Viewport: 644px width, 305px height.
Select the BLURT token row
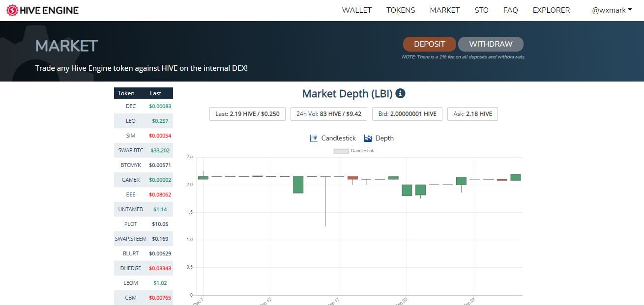(x=144, y=253)
